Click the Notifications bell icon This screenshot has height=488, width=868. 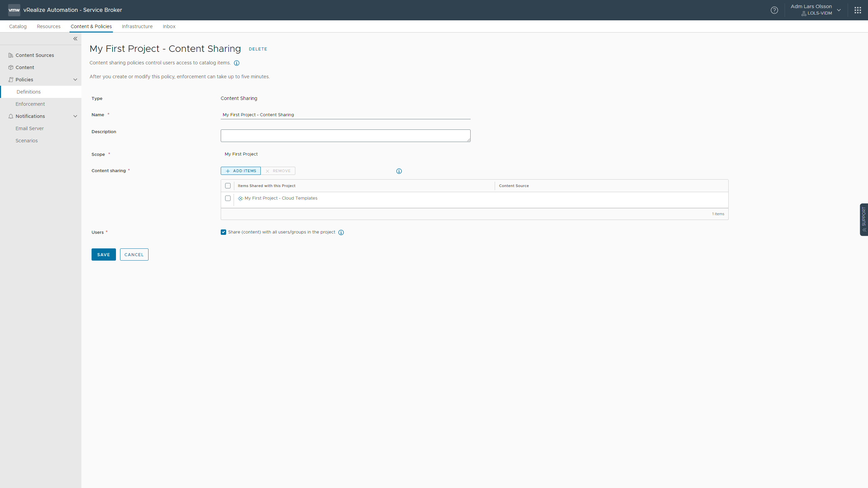point(11,116)
